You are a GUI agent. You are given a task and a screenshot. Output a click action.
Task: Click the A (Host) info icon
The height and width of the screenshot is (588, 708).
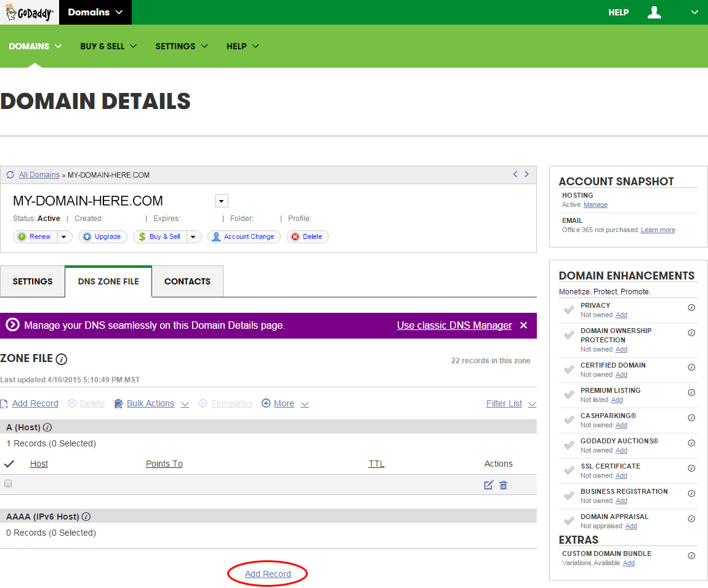[x=47, y=427]
